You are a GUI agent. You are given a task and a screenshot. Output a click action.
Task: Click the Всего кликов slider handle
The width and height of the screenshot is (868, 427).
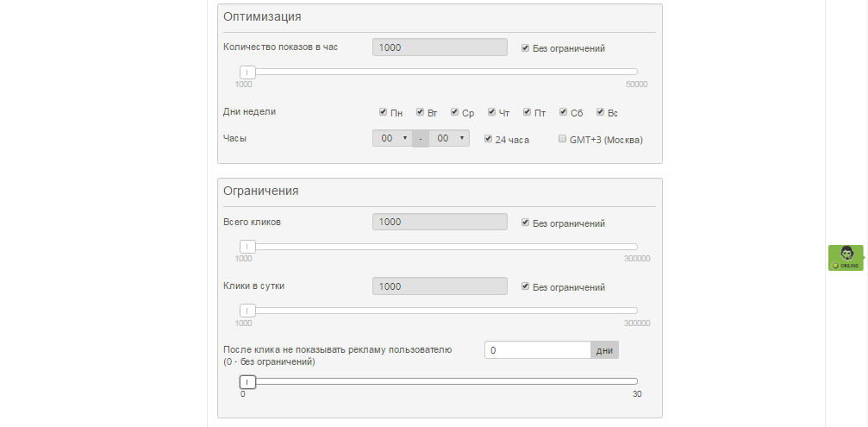point(247,247)
